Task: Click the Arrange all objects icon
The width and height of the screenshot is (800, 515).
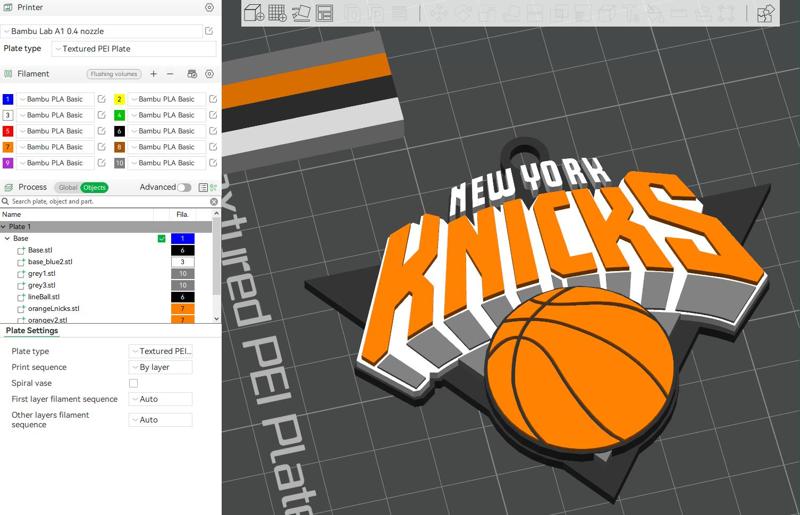Action: [x=324, y=13]
